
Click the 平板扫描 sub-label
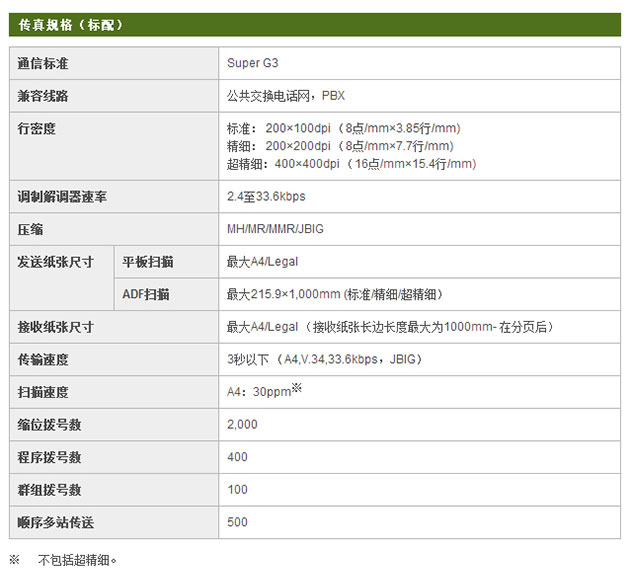point(148,262)
